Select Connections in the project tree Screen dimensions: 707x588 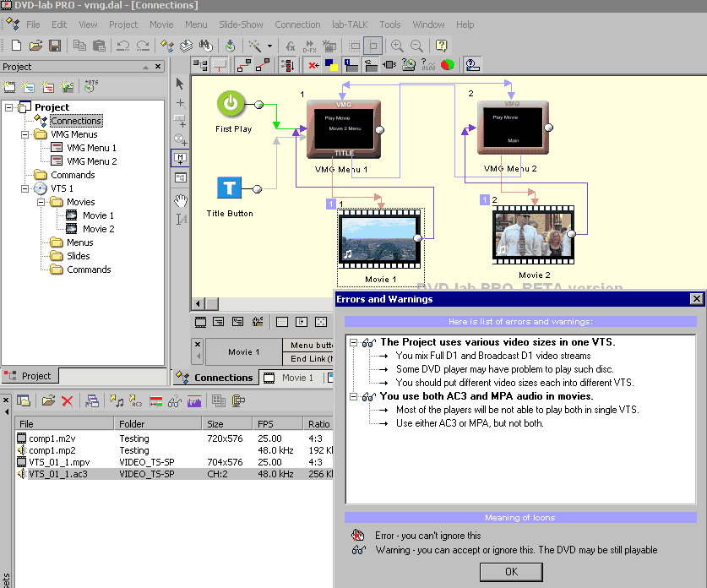pyautogui.click(x=76, y=121)
